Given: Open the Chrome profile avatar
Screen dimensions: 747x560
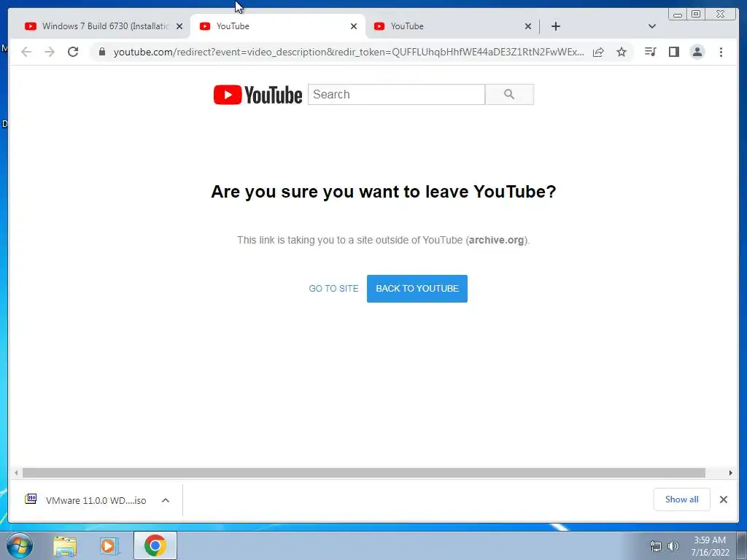Looking at the screenshot, I should (x=697, y=52).
